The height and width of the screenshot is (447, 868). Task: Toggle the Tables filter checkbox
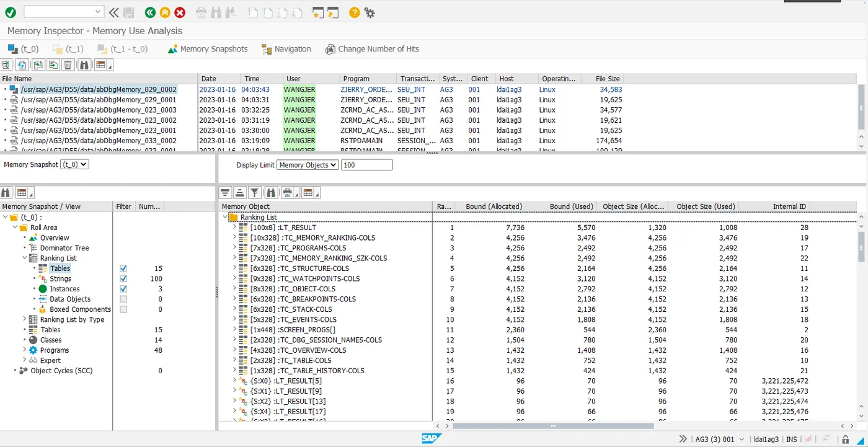(123, 268)
